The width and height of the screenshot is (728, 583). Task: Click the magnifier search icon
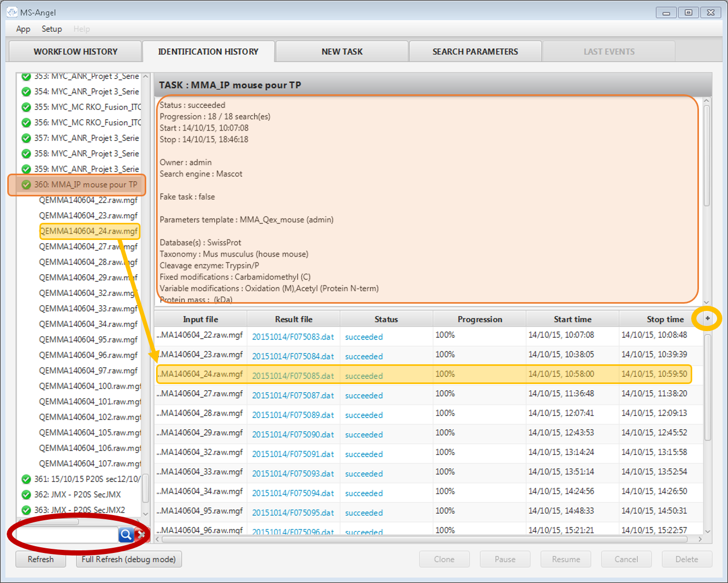[x=125, y=534]
